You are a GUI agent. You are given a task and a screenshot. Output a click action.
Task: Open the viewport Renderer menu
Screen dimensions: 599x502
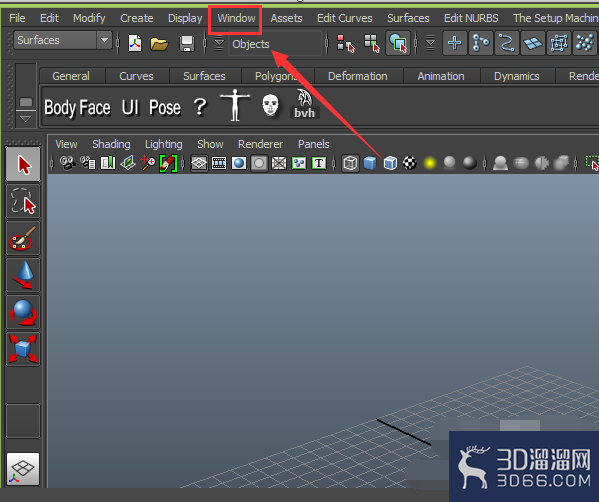click(x=260, y=144)
